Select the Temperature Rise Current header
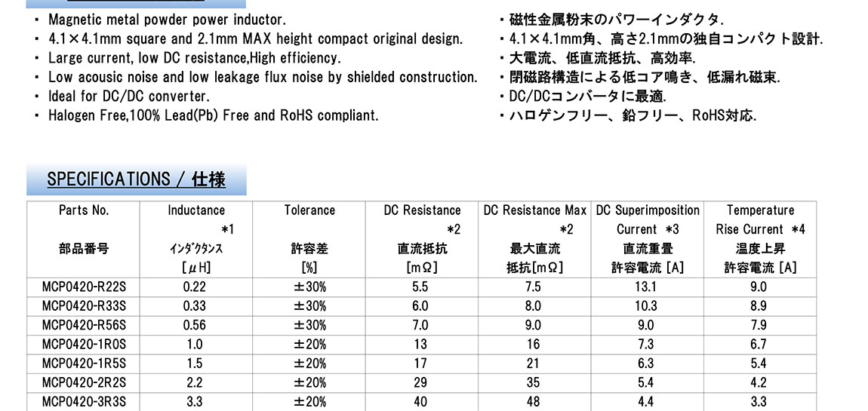Image resolution: width=868 pixels, height=411 pixels. coord(760,219)
